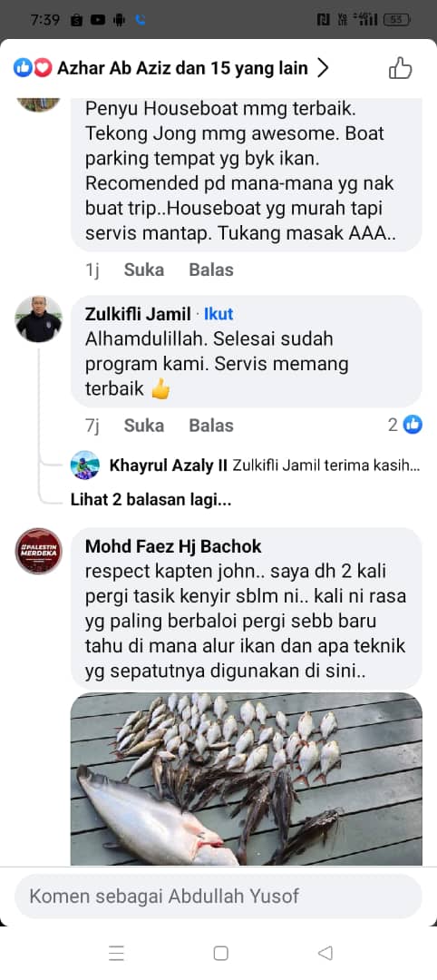View the 2 like reactions on Zulkifli's comment
437x980 pixels.
(x=405, y=425)
